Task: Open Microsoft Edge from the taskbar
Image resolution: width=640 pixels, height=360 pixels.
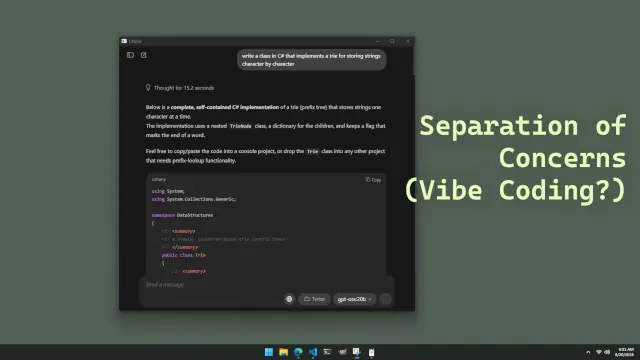Action: 298,352
